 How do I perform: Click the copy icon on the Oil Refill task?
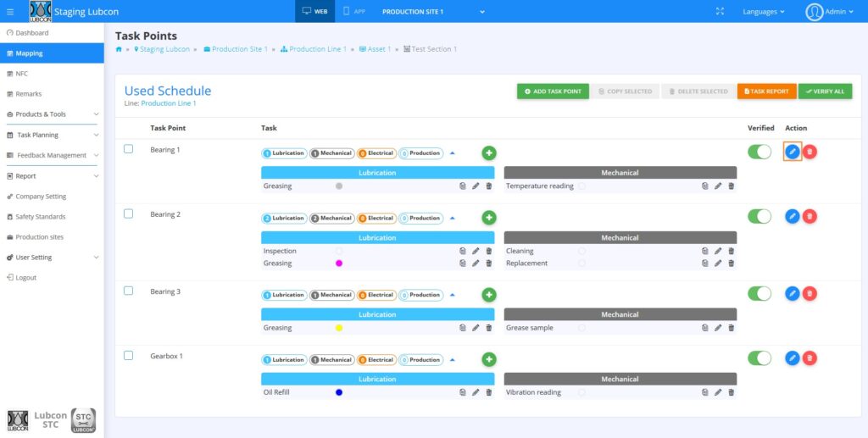463,392
